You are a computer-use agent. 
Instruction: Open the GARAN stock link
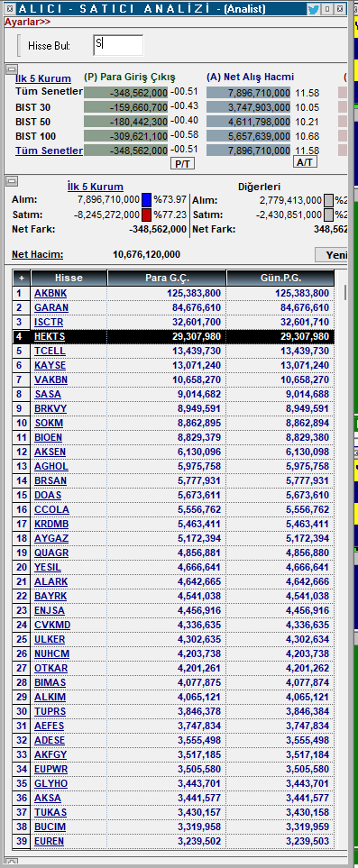[x=51, y=307]
